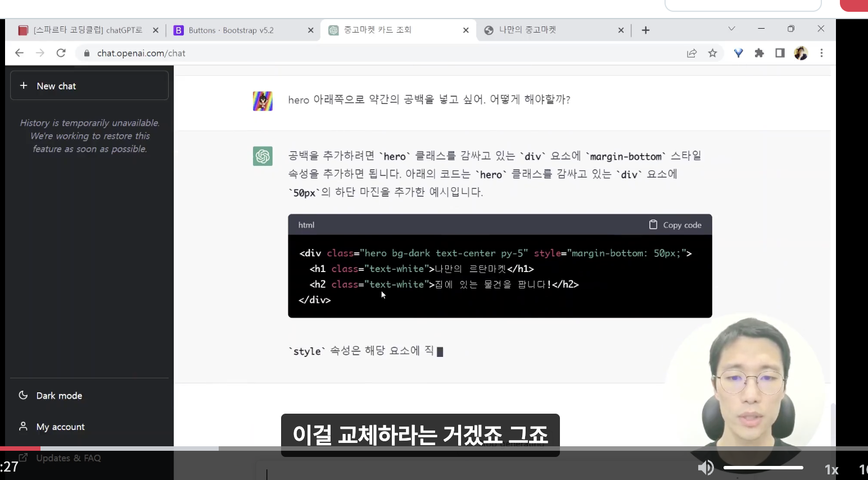Switch to the 스파르타 코딩클럽 chatGPT tab

tap(87, 30)
